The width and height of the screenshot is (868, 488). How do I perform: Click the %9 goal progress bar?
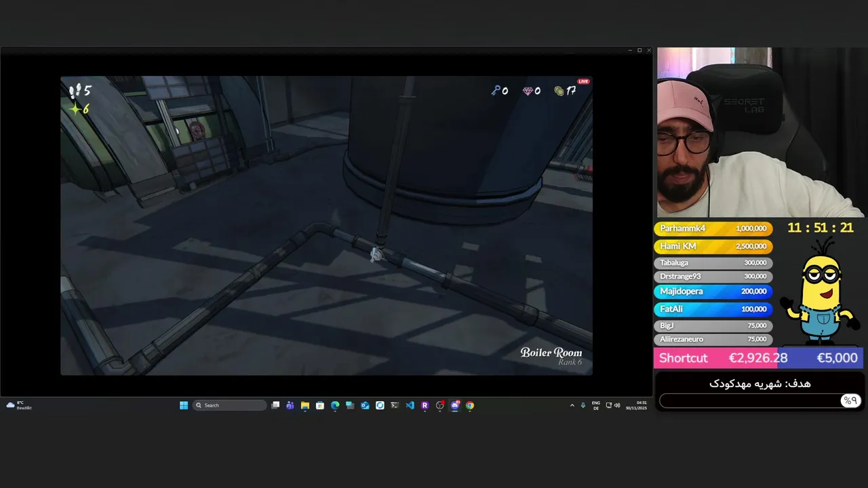(x=759, y=401)
